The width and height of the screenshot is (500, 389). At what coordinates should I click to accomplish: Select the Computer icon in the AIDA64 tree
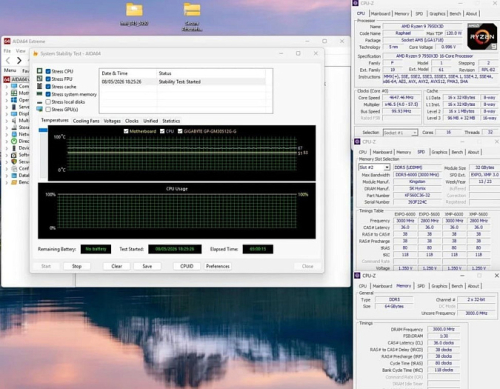click(14, 86)
